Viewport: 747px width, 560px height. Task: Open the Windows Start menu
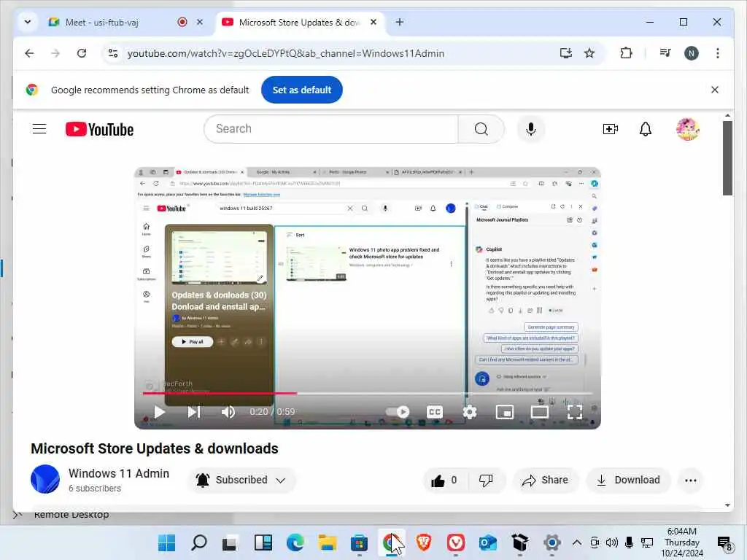(166, 542)
